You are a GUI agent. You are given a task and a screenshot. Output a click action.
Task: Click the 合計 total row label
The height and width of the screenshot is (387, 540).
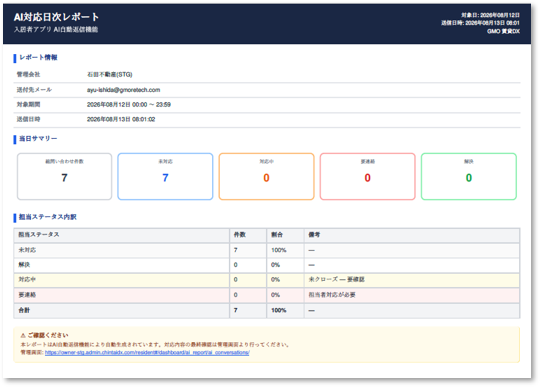24,310
